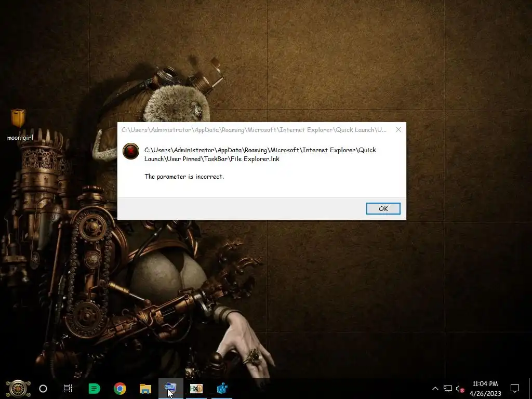The image size is (532, 399).
Task: Click the error dialog title bar path
Action: point(254,129)
